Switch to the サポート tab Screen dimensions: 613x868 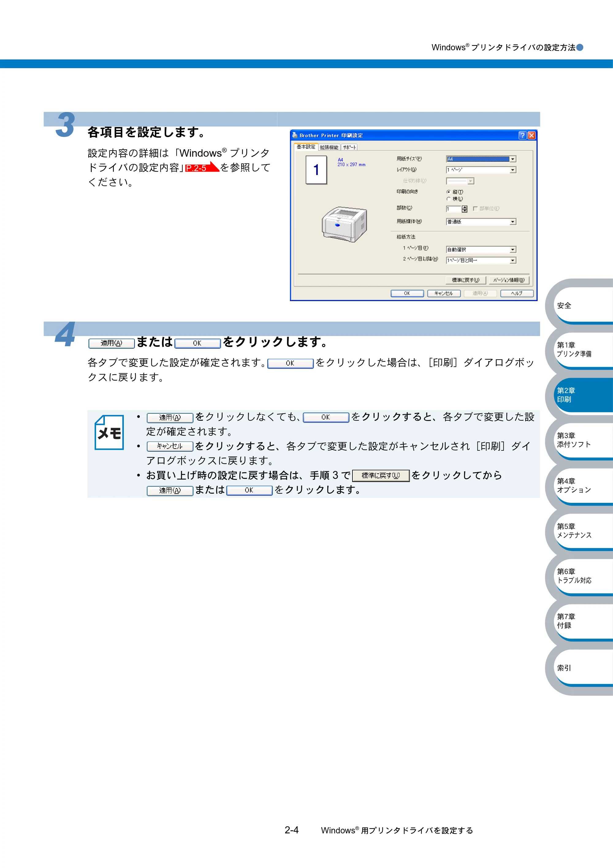[349, 147]
